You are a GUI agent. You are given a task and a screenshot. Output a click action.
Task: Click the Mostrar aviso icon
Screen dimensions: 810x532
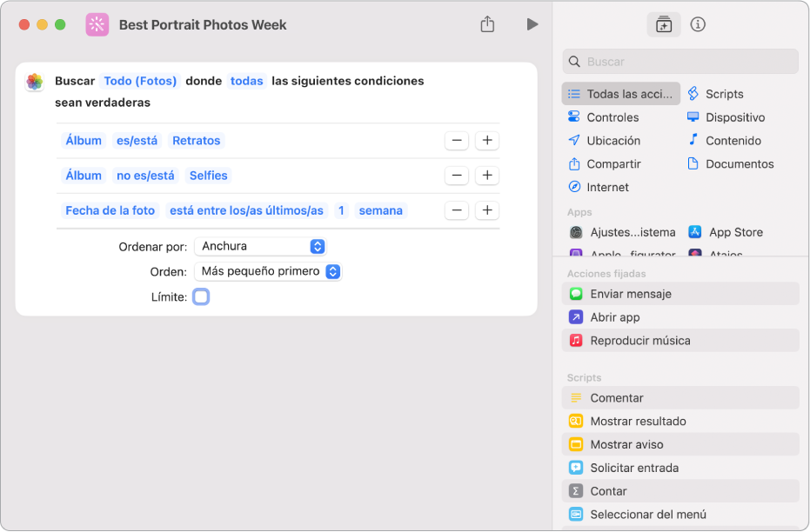(x=576, y=444)
